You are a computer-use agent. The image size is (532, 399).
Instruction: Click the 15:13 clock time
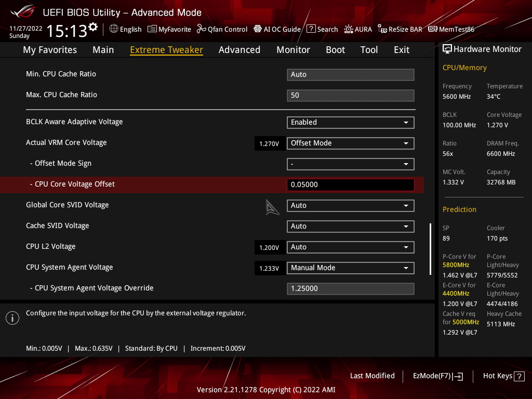coord(67,31)
